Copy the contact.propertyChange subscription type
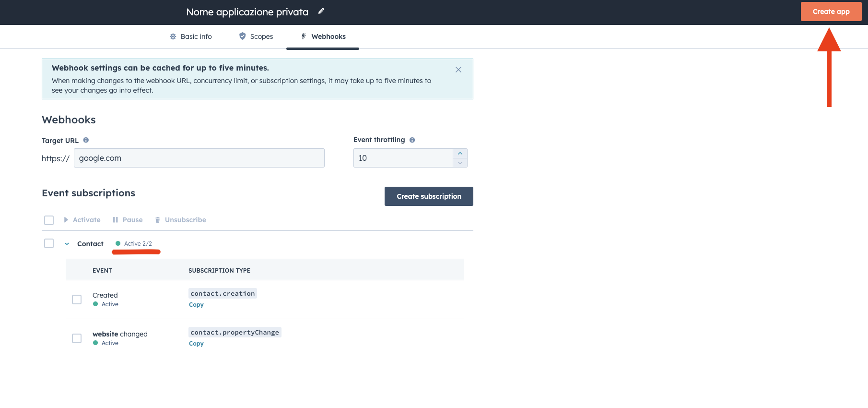868x408 pixels. click(x=196, y=344)
